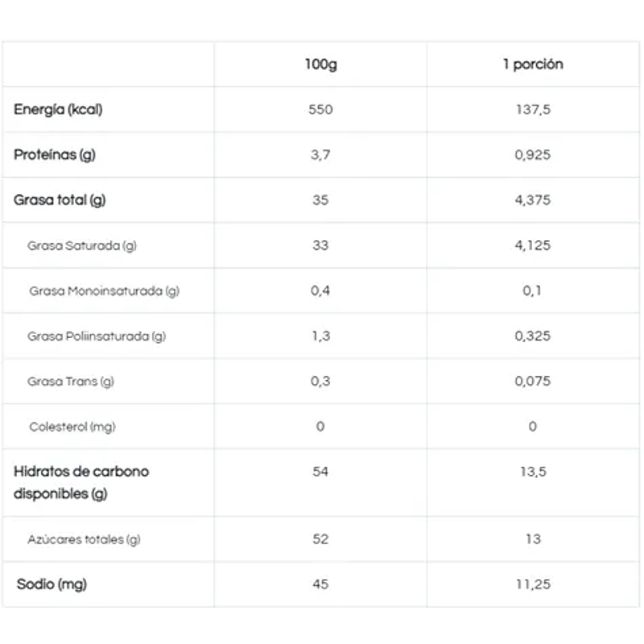
Task: Select the "Colesterol (mg)" row label
Action: click(72, 426)
